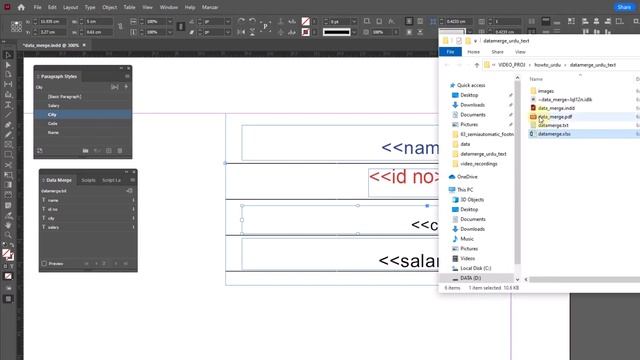Open the stroke style dropdown

click(354, 32)
